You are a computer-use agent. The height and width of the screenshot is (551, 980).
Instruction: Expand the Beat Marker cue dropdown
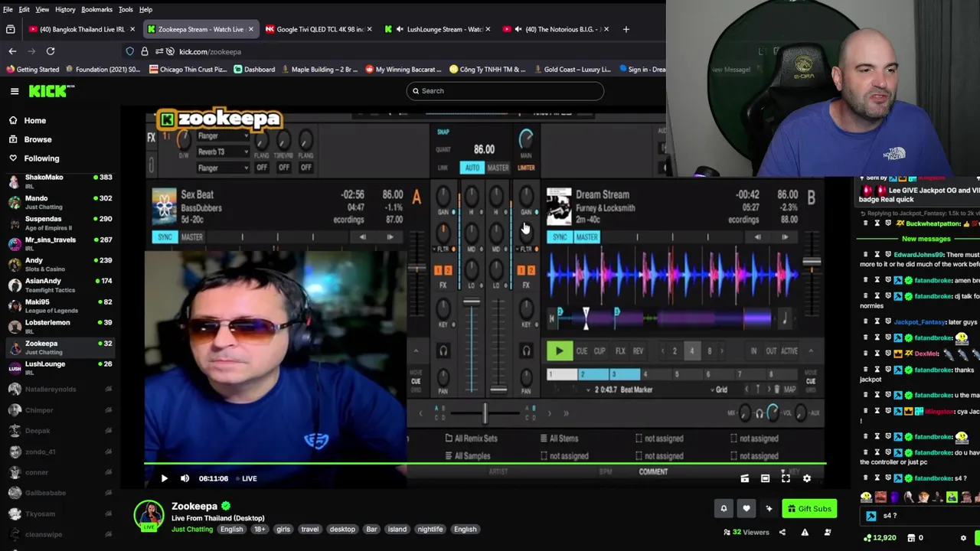click(589, 390)
